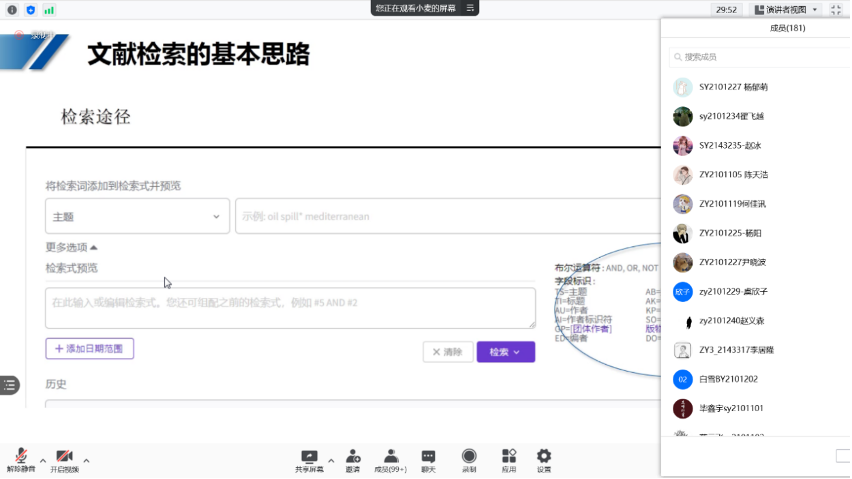The width and height of the screenshot is (852, 479).
Task: Unmute the microphone (解除静音)
Action: coord(20,457)
